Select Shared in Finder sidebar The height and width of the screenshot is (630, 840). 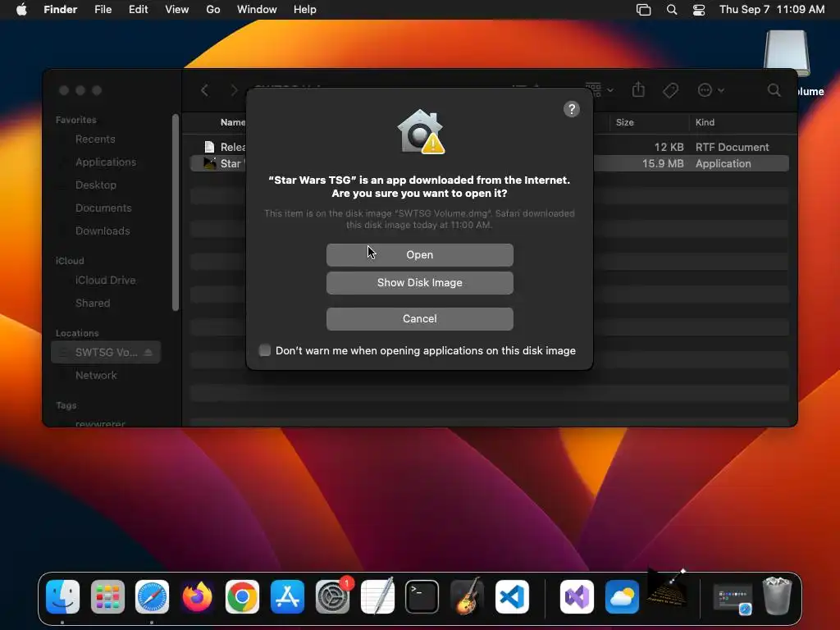(93, 304)
